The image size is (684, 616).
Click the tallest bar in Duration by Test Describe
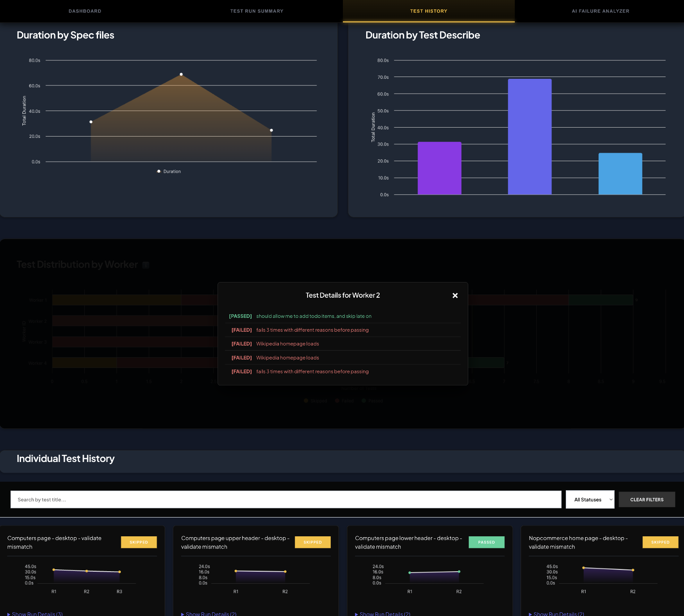(x=530, y=137)
